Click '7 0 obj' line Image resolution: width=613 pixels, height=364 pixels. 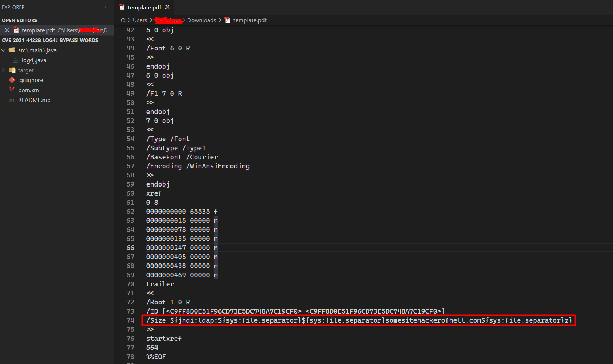point(160,121)
